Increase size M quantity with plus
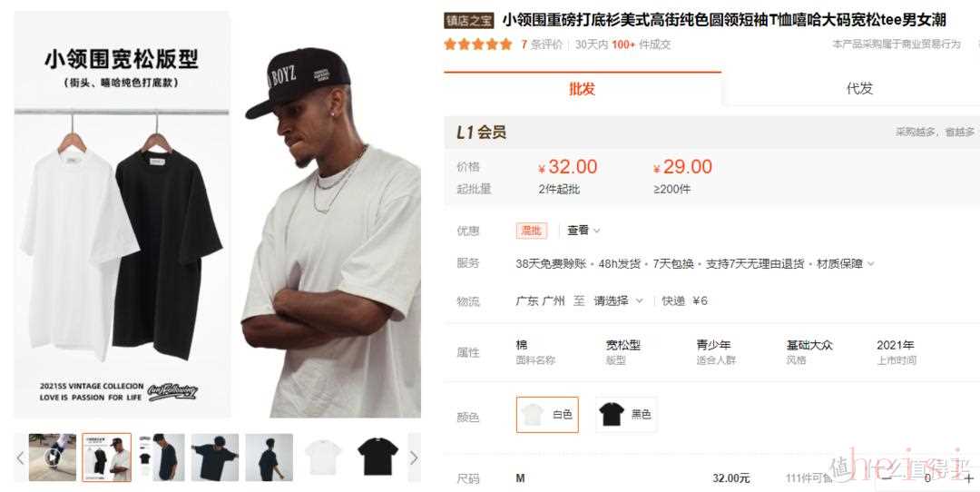 pos(969,478)
